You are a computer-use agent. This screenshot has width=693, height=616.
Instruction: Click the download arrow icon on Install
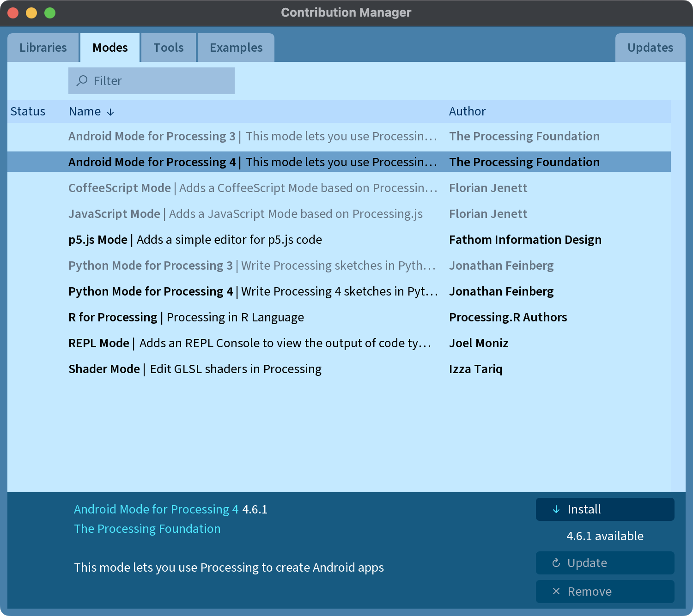pyautogui.click(x=556, y=509)
